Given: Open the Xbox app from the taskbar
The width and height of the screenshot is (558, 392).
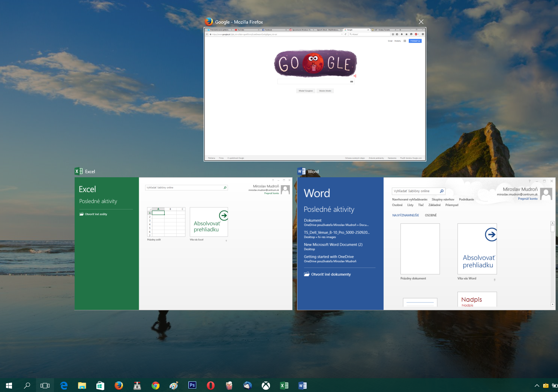Looking at the screenshot, I should (x=266, y=385).
